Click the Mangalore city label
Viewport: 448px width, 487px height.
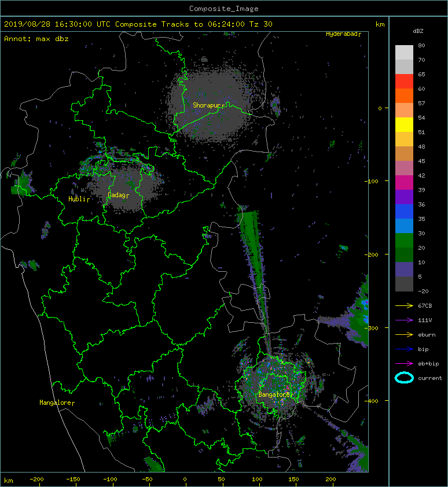click(56, 403)
